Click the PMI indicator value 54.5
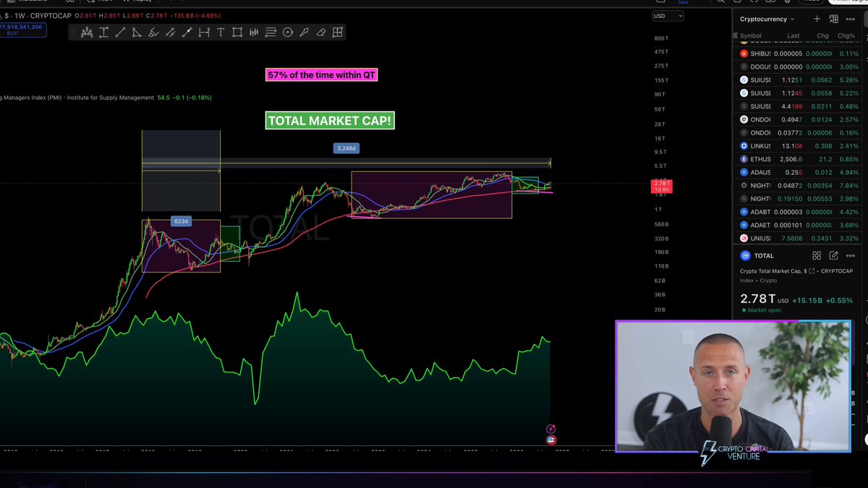 point(164,98)
